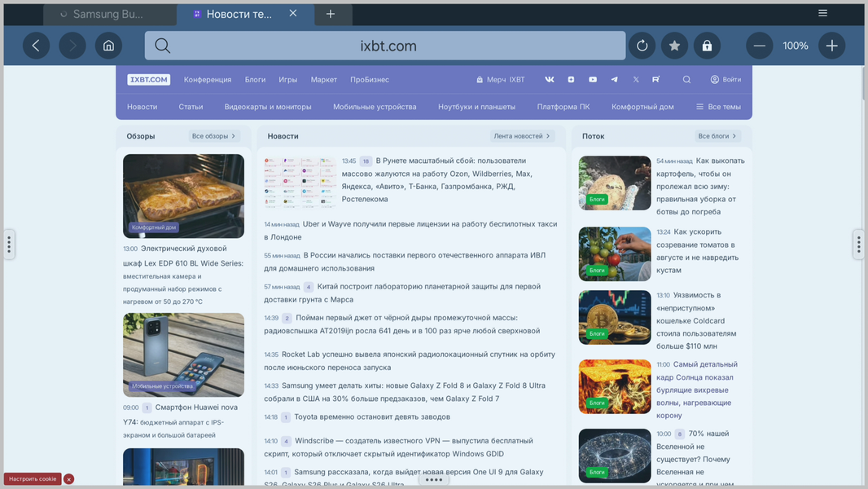Open the Игры menu item

pos(288,79)
